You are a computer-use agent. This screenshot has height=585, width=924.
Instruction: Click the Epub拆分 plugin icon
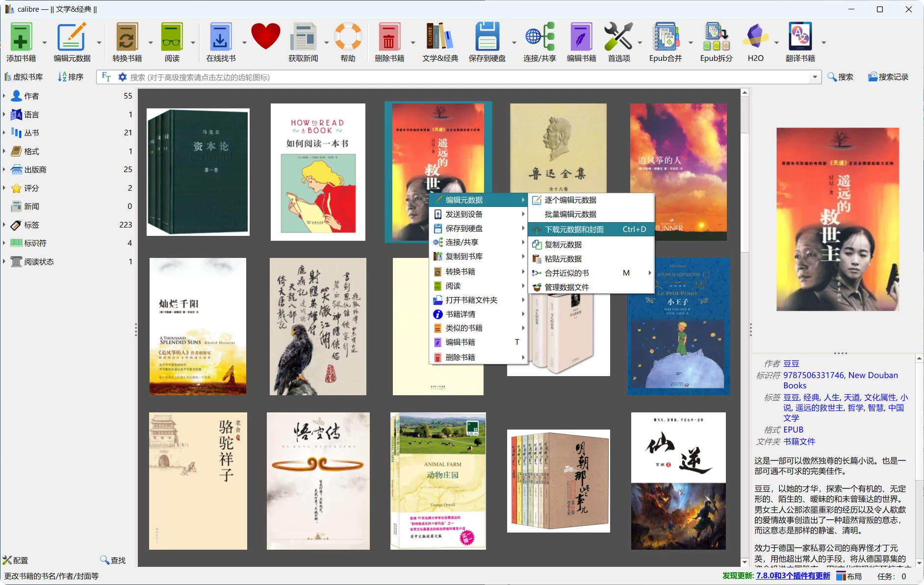click(716, 37)
